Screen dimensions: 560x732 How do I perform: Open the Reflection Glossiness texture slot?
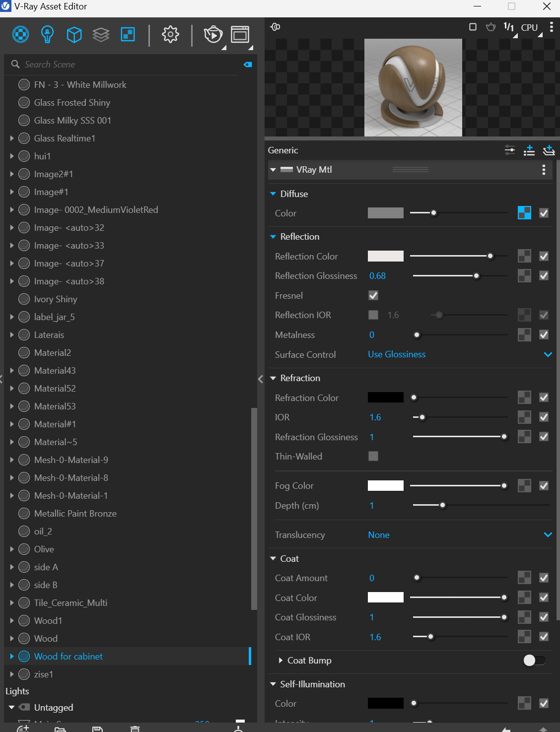pos(524,275)
